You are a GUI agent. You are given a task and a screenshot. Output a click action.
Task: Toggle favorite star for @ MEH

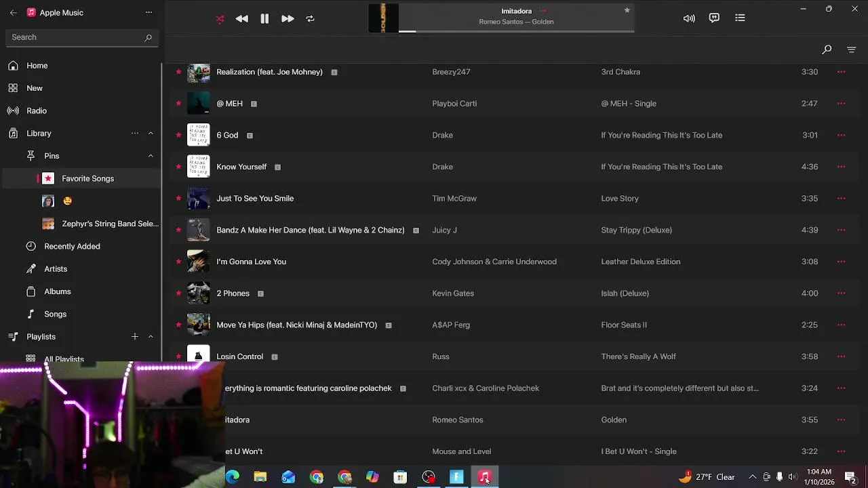tap(178, 103)
